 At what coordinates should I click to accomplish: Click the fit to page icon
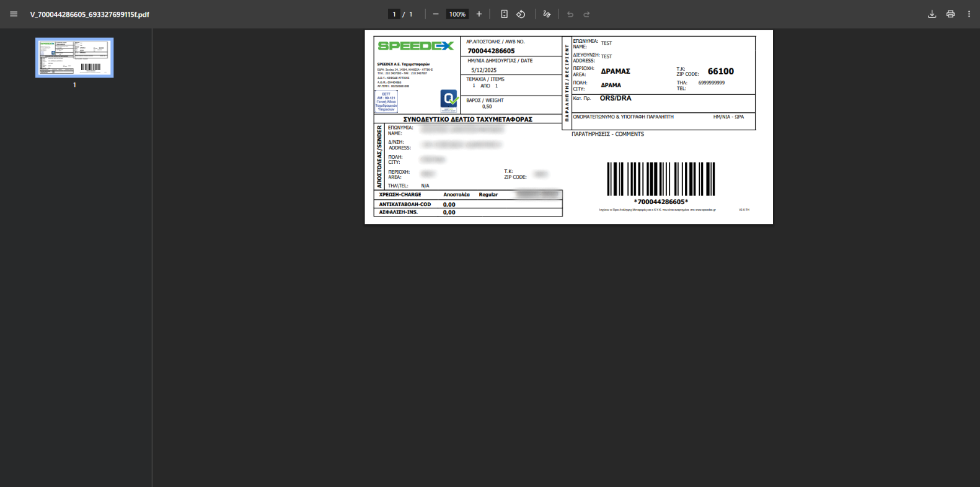(504, 14)
